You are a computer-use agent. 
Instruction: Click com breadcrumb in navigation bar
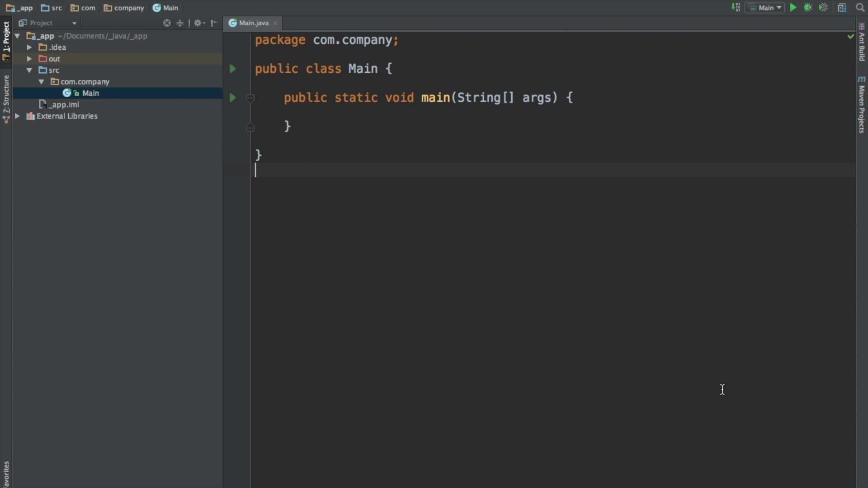(x=83, y=8)
